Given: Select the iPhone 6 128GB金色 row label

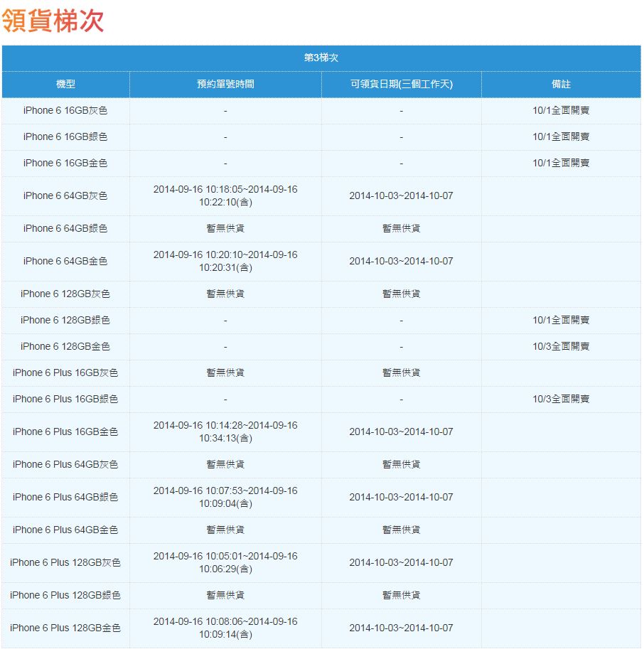Looking at the screenshot, I should click(65, 347).
